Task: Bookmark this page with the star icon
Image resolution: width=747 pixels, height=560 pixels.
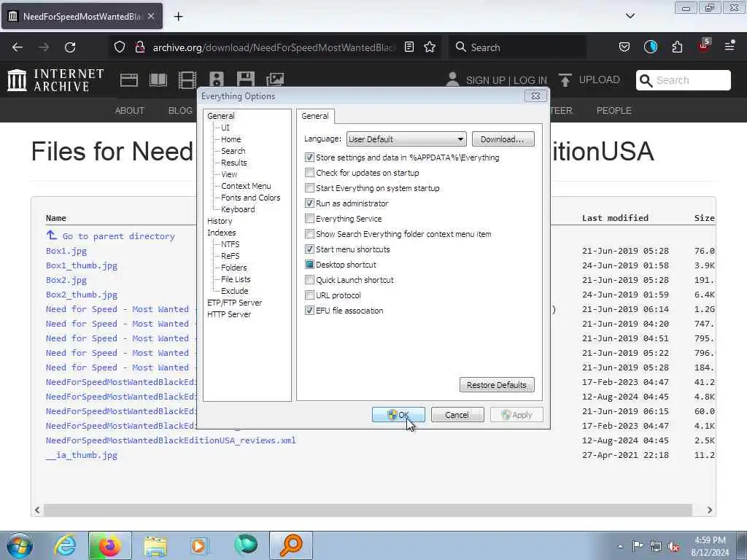Action: (430, 47)
